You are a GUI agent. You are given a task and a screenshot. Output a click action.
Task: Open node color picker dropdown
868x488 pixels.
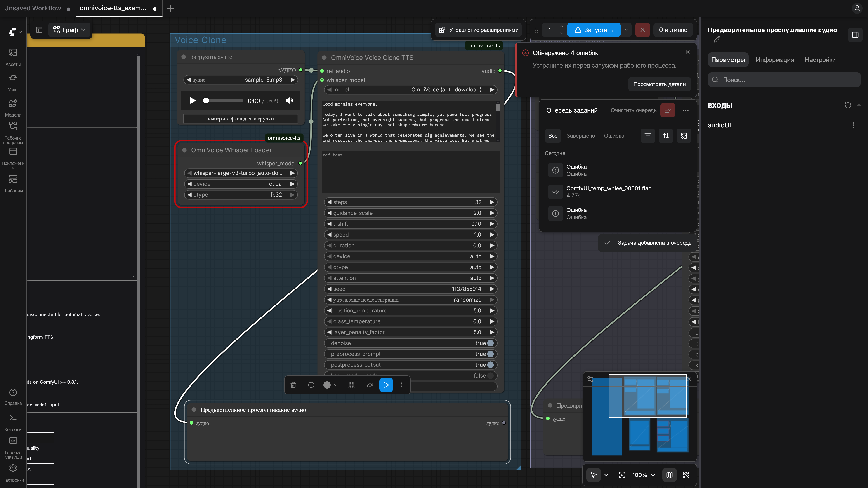pyautogui.click(x=330, y=385)
